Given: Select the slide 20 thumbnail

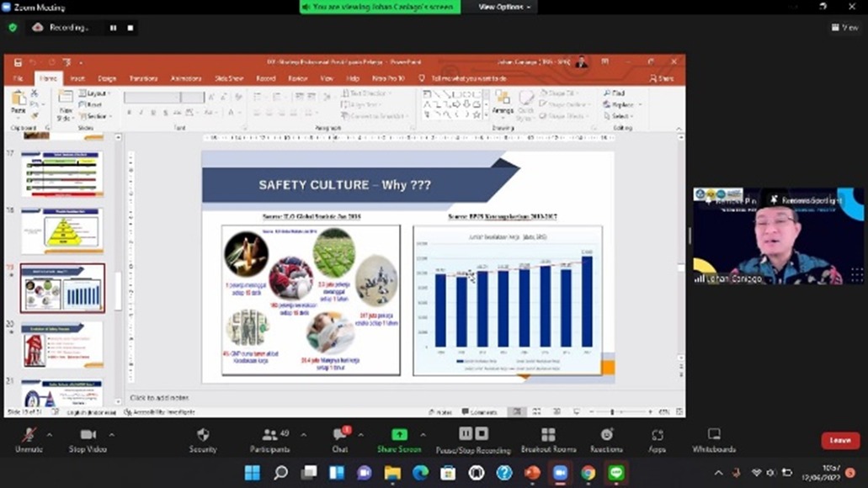Looking at the screenshot, I should (62, 344).
